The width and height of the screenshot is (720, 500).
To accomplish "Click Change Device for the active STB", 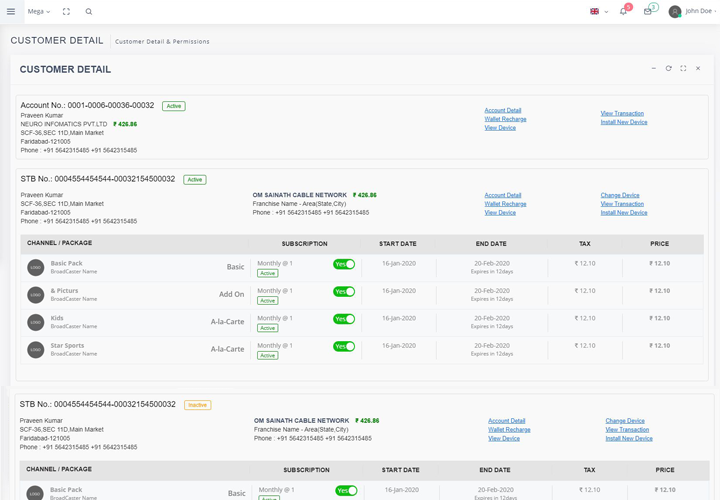I will 620,195.
